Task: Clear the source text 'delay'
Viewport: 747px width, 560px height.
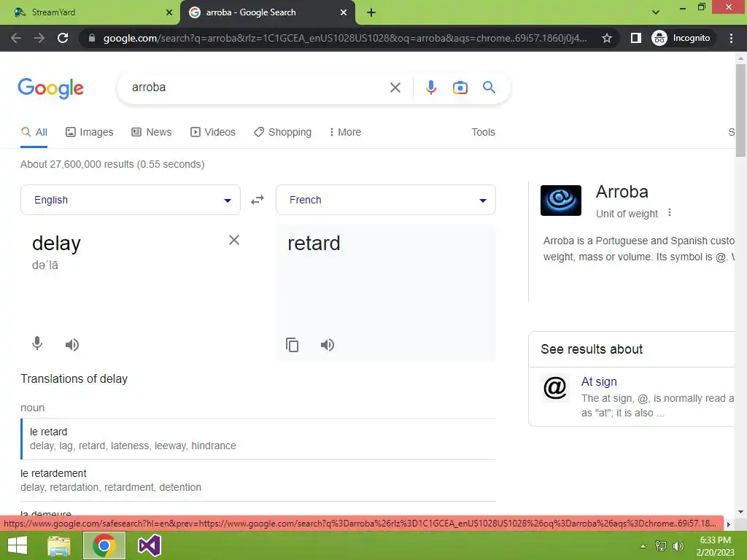Action: (234, 240)
